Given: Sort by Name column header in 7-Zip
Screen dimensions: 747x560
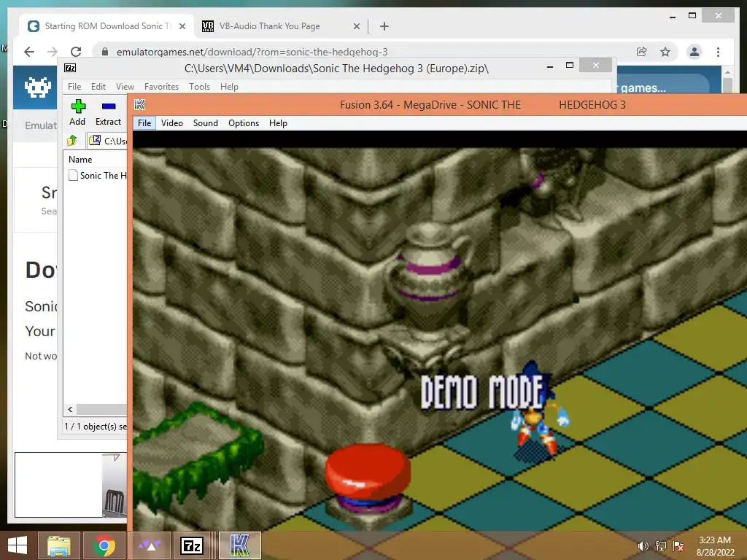Looking at the screenshot, I should (80, 160).
